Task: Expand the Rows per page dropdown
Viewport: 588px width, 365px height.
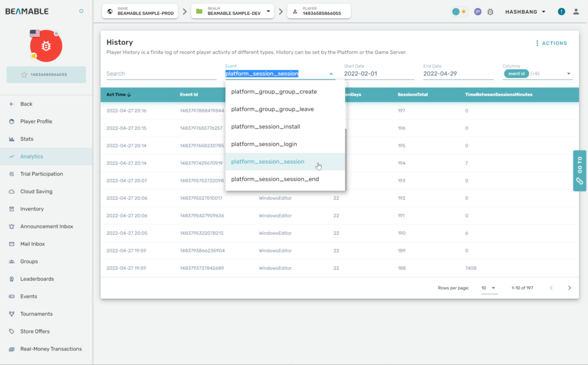Action: point(488,288)
